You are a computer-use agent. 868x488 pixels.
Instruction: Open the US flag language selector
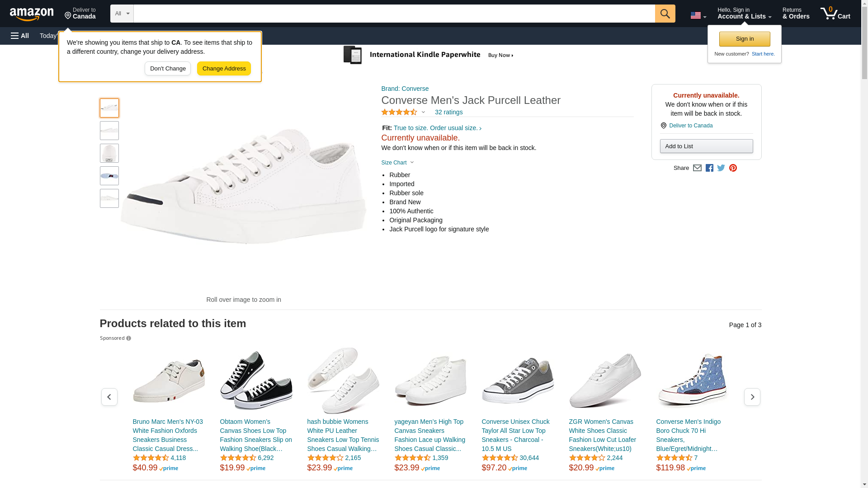[698, 16]
